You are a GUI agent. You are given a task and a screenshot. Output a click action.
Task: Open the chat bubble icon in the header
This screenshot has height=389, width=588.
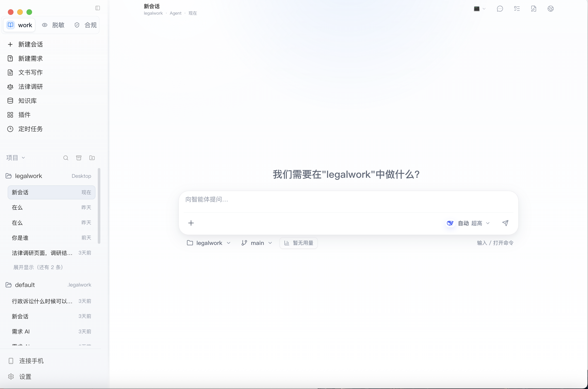(500, 9)
